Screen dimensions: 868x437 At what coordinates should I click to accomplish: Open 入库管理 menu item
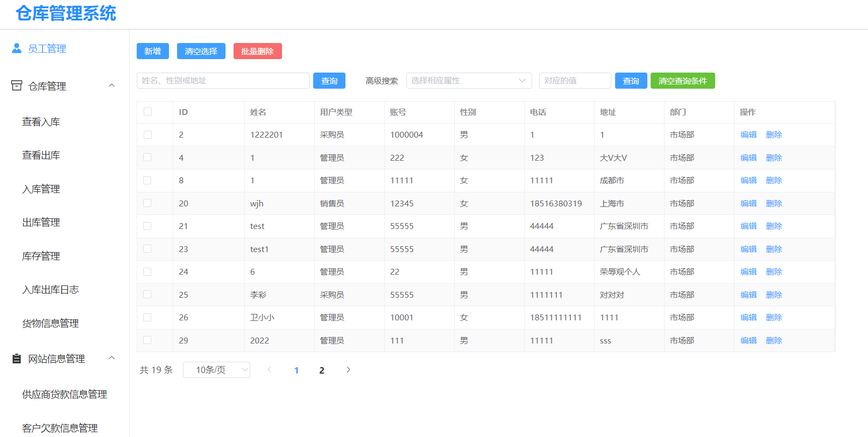[x=41, y=189]
